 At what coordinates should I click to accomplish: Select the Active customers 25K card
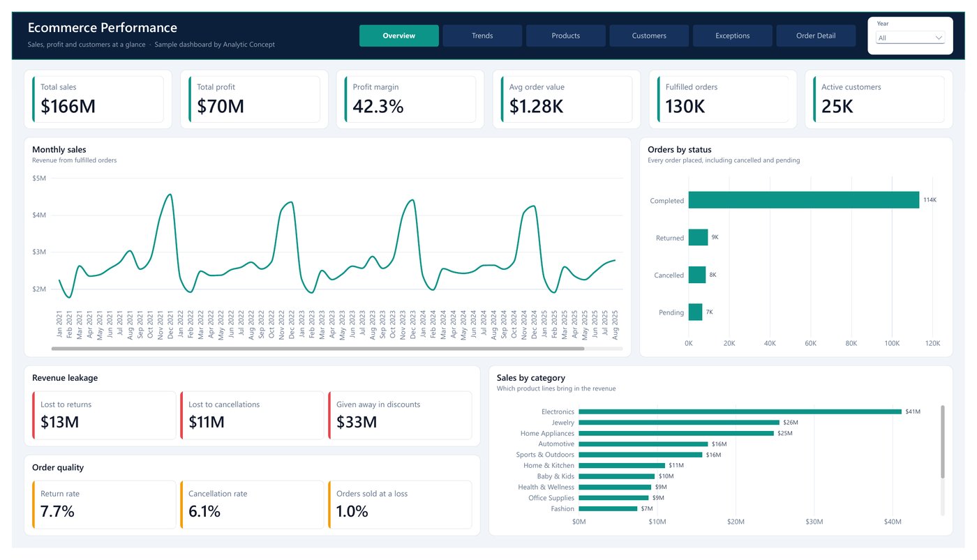coord(879,99)
